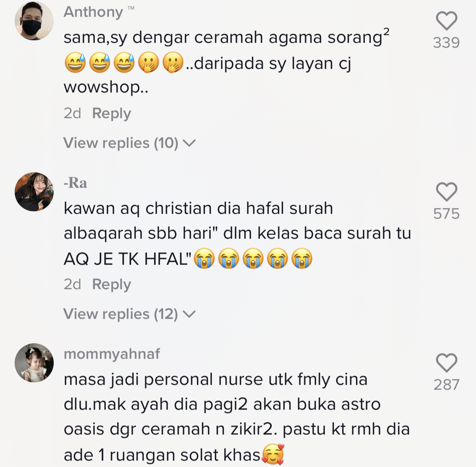Viewport: 476px width, 467px height.
Task: Like mommyahnaf's comment via heart icon
Action: point(447,363)
